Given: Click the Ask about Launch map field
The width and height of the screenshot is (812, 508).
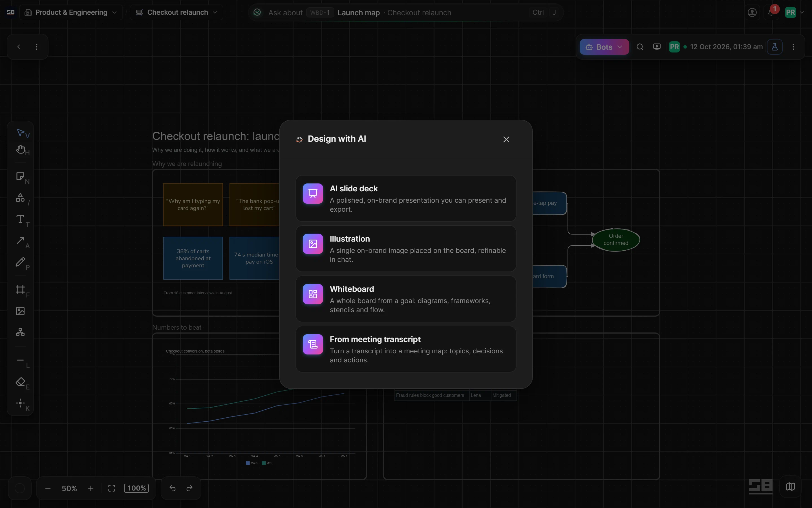Looking at the screenshot, I should tap(406, 12).
